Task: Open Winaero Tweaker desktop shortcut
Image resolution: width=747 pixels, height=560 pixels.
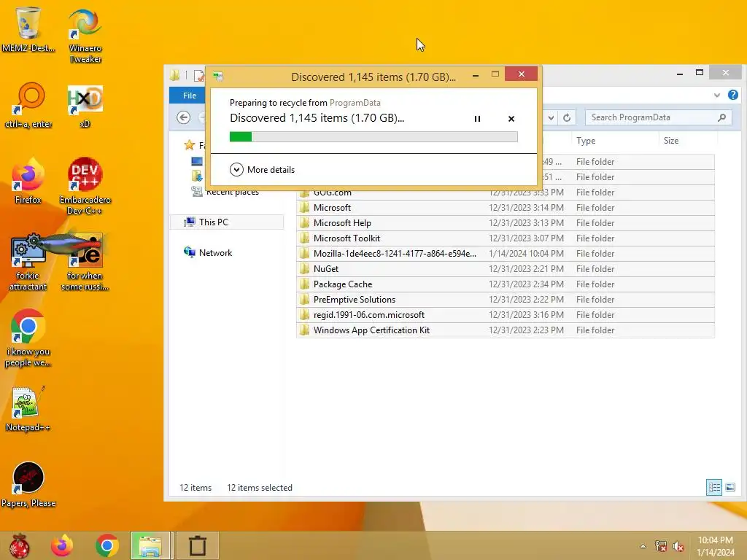Action: [85, 36]
